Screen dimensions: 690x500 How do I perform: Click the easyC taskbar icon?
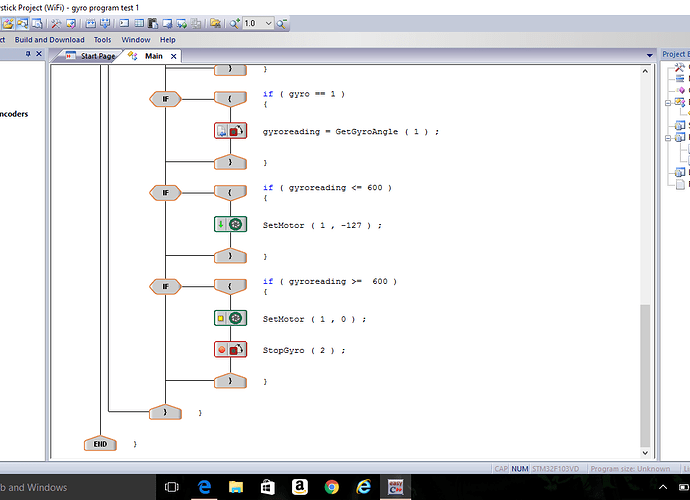(x=395, y=487)
